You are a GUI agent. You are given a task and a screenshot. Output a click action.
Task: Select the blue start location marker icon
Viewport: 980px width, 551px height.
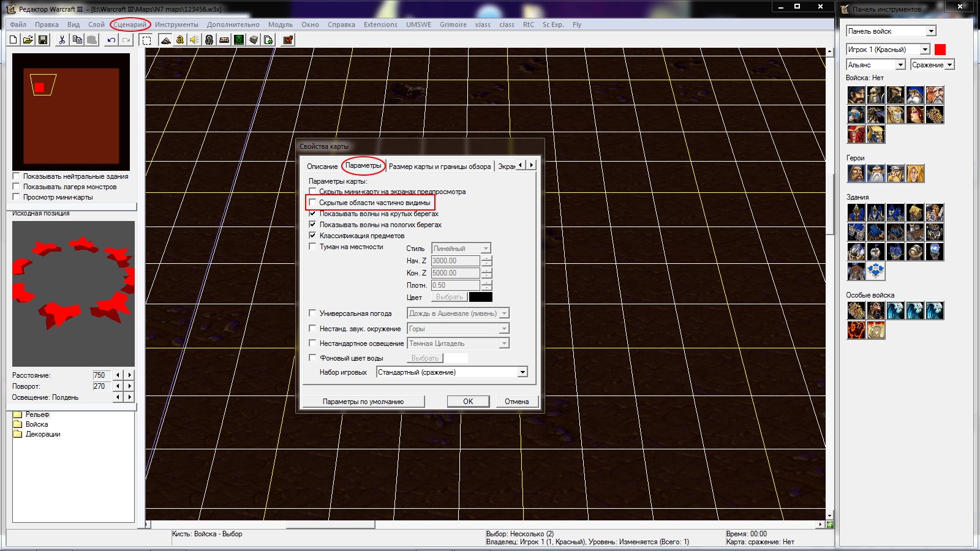coord(876,271)
